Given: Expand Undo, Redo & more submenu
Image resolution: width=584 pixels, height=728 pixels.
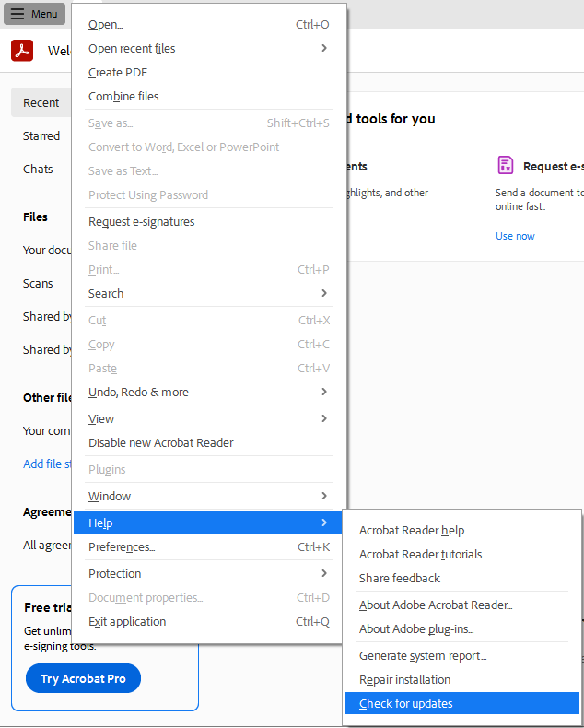Looking at the screenshot, I should (208, 392).
